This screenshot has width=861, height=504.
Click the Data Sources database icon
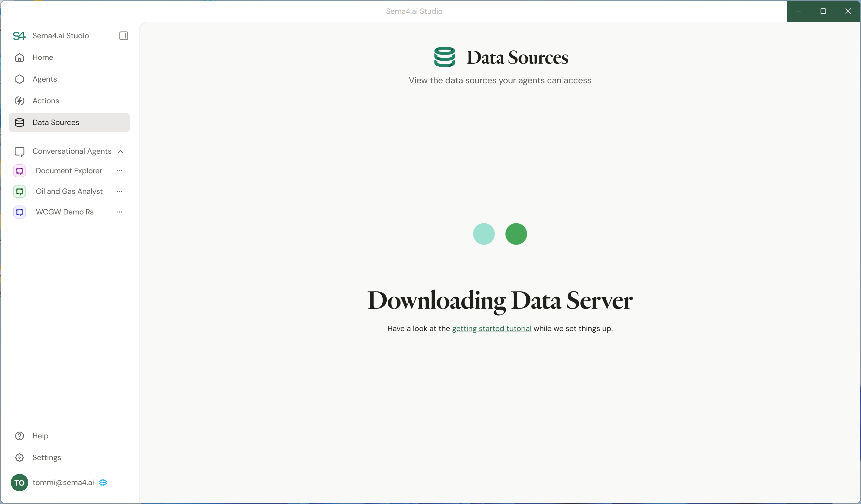tap(20, 123)
